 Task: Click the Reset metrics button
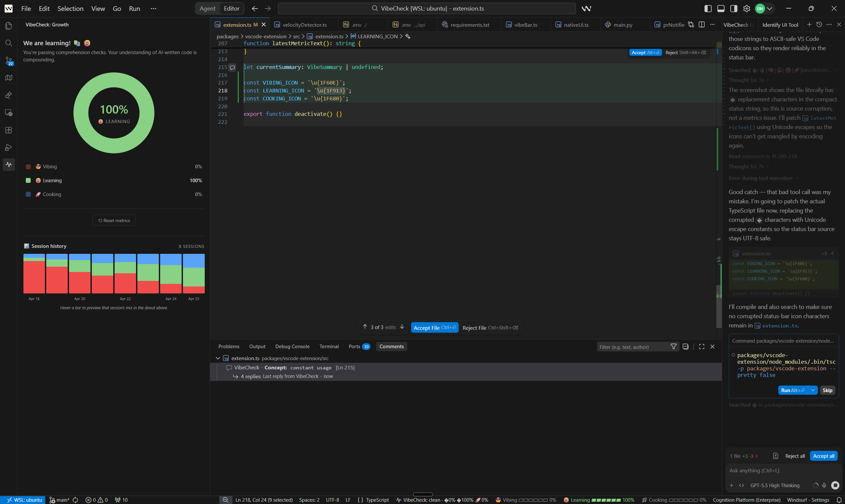pos(114,220)
